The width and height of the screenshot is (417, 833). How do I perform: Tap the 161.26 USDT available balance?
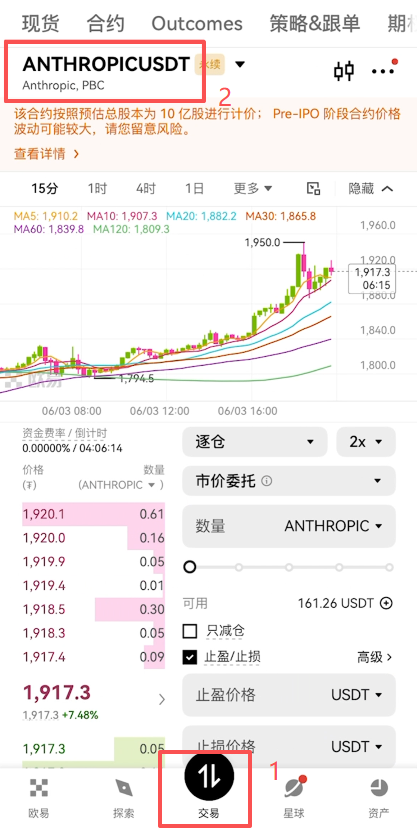(x=336, y=603)
